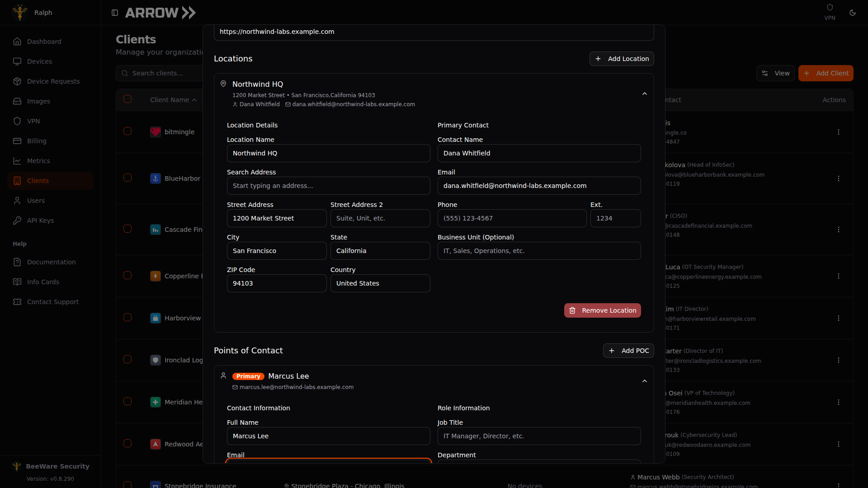
Task: Open Devices in the sidebar
Action: coord(50,61)
